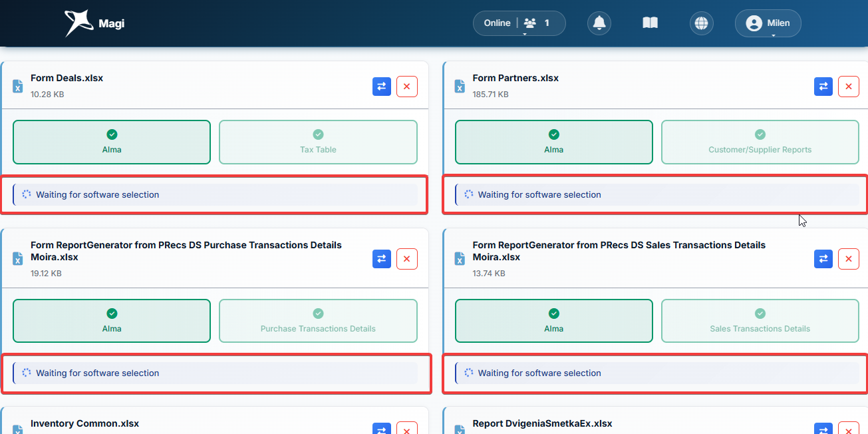Remove Form Deals.xlsx with red X
The image size is (868, 434).
[x=407, y=87]
